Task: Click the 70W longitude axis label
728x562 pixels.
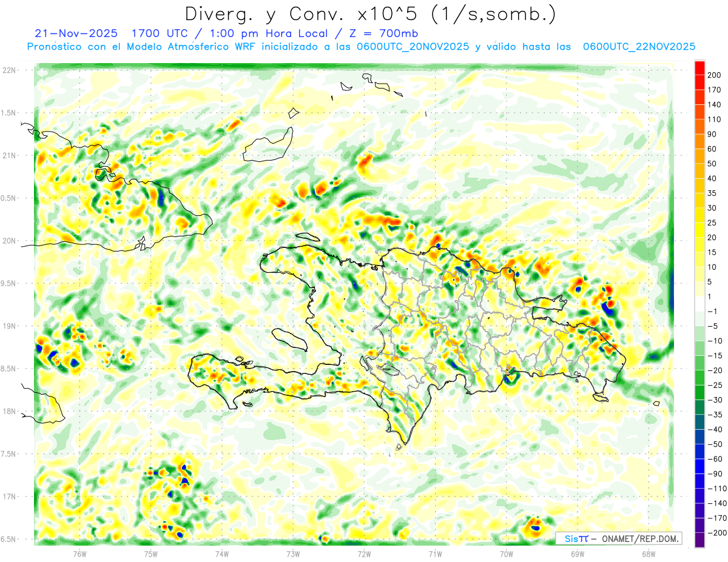Action: tap(507, 553)
